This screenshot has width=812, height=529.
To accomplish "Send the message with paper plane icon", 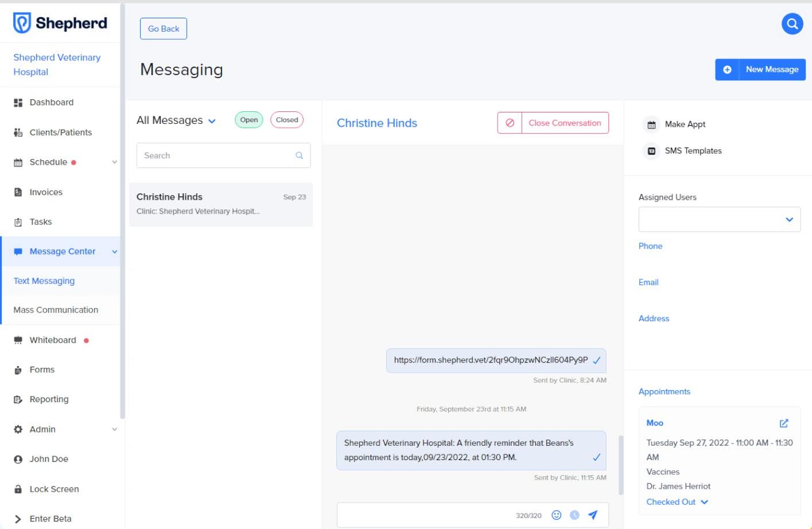I will pyautogui.click(x=593, y=515).
